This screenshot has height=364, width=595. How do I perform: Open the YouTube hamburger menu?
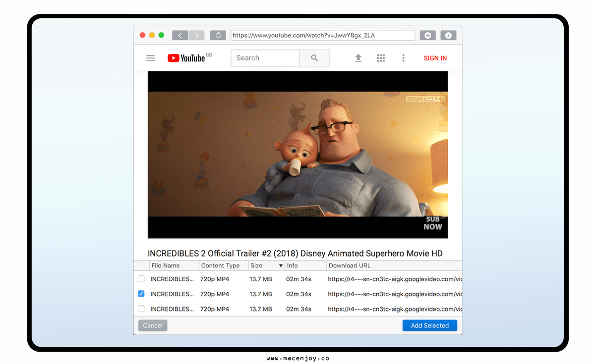pyautogui.click(x=151, y=58)
